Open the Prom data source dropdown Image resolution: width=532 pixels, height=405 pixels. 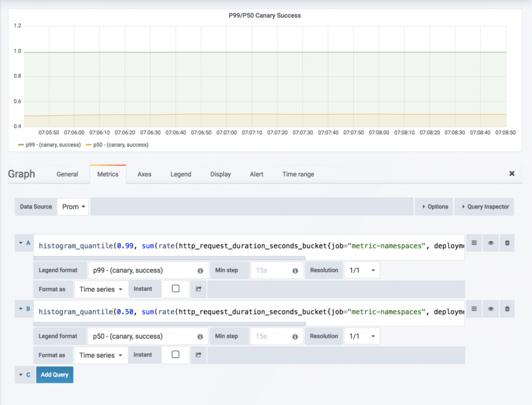(x=73, y=206)
